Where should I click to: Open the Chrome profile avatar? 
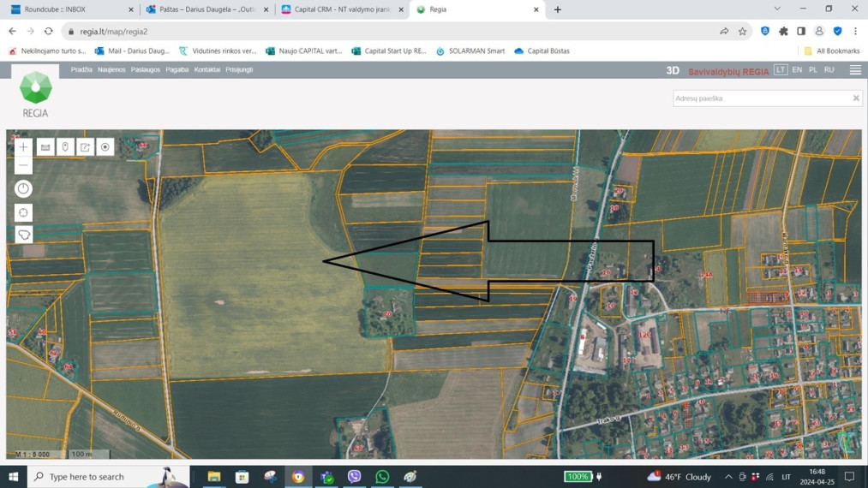[x=819, y=32]
